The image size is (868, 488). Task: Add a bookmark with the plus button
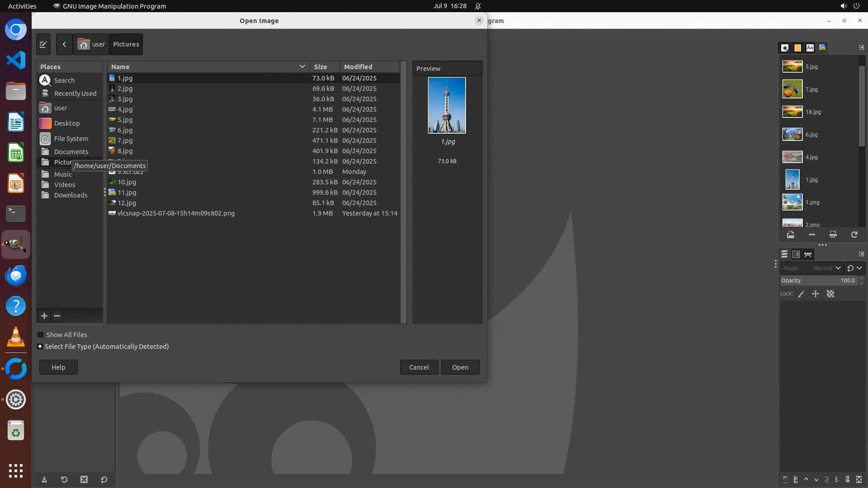pos(44,316)
